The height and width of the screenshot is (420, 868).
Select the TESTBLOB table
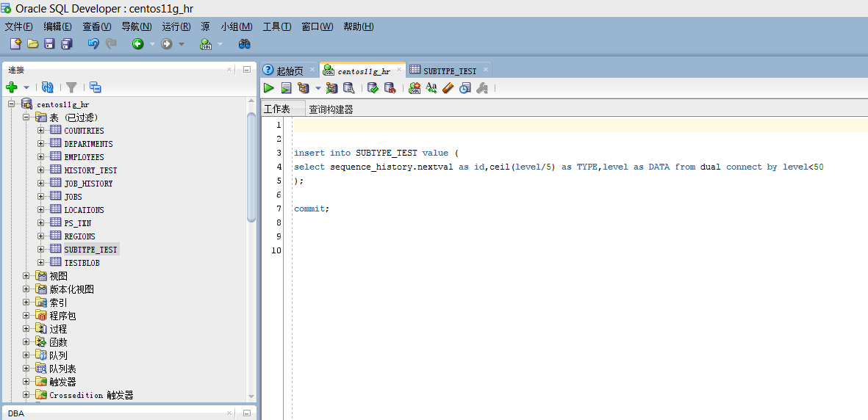coord(82,263)
